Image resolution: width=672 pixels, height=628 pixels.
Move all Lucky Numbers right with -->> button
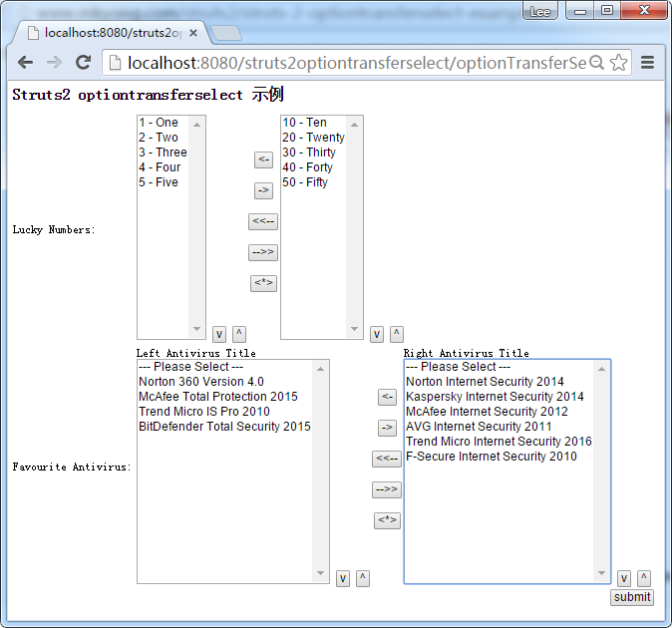pyautogui.click(x=263, y=252)
